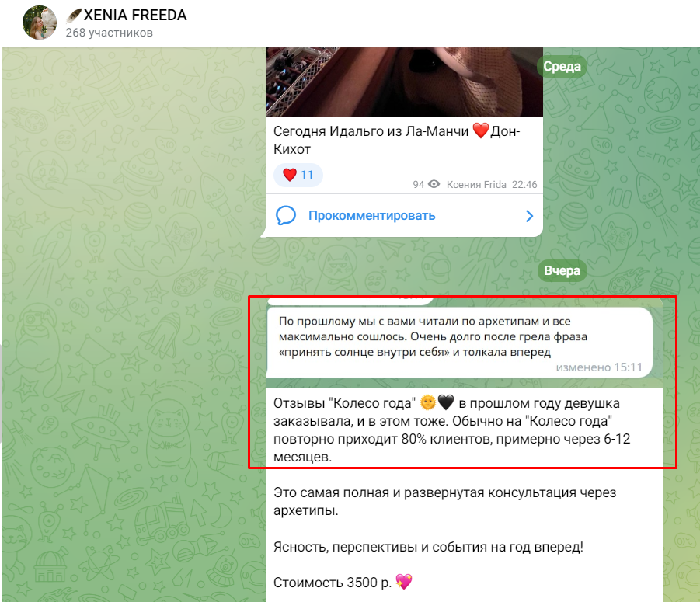Click the sparkling pink heart after 3500 р.
Image resolution: width=700 pixels, height=602 pixels.
[404, 582]
